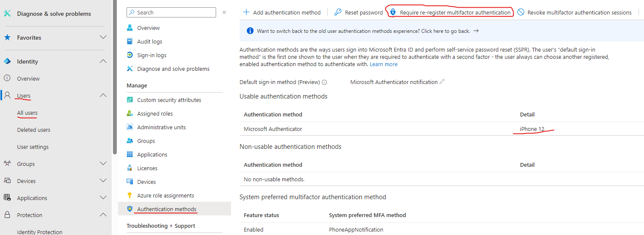The image size is (644, 235).
Task: Click the Revoke multifactor sessions blocked icon
Action: [521, 12]
